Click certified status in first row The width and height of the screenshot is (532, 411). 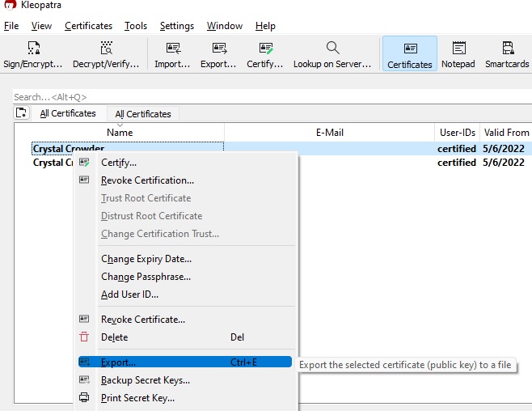456,149
